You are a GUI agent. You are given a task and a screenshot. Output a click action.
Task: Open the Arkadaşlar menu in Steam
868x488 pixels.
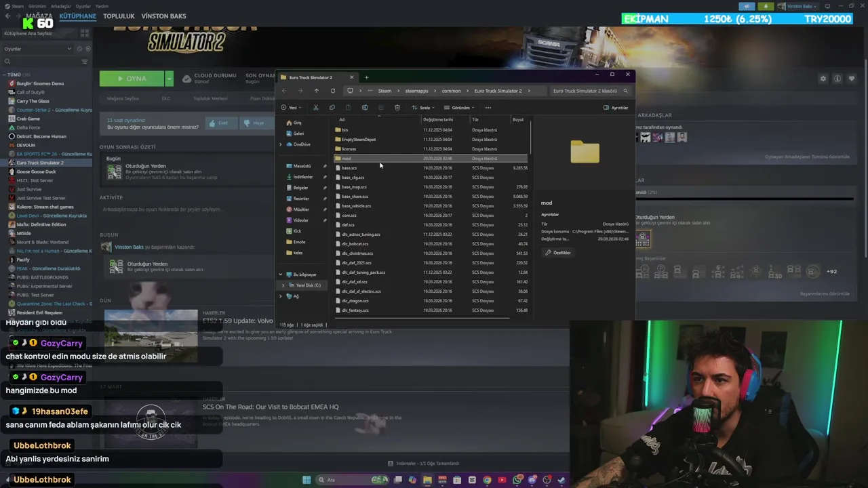pos(61,6)
